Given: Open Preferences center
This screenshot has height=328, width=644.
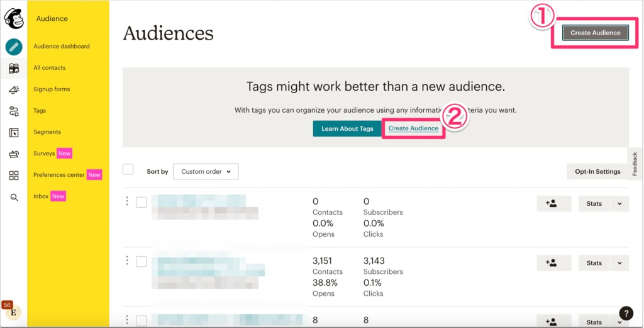Looking at the screenshot, I should 59,174.
